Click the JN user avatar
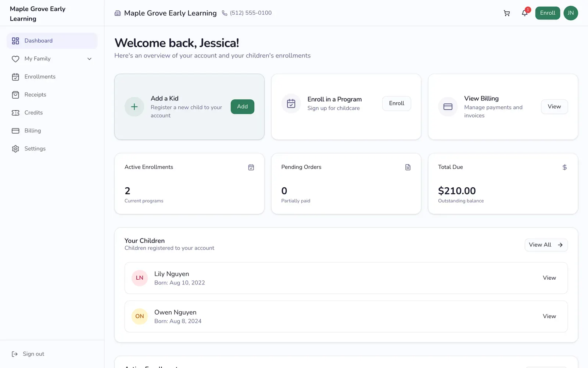The width and height of the screenshot is (588, 368). (x=570, y=13)
